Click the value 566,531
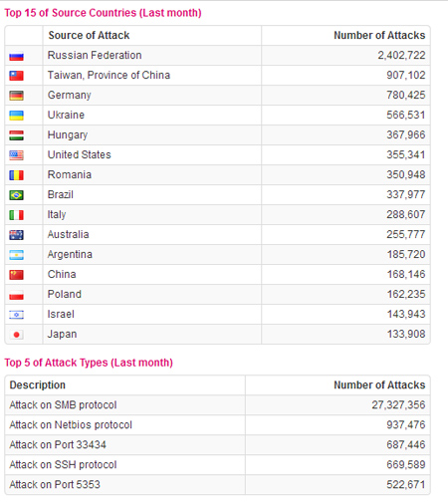The width and height of the screenshot is (448, 503). click(x=406, y=115)
